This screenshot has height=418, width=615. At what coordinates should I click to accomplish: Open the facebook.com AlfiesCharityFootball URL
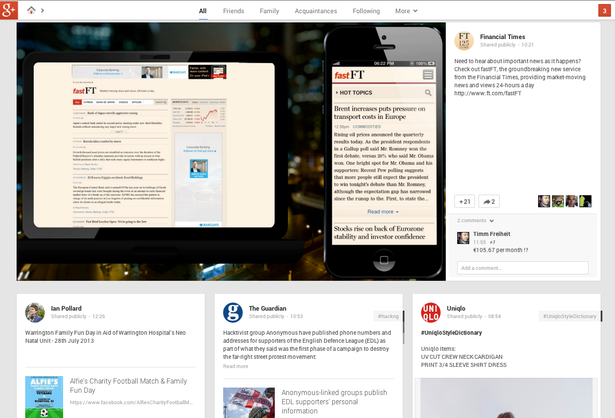click(131, 402)
